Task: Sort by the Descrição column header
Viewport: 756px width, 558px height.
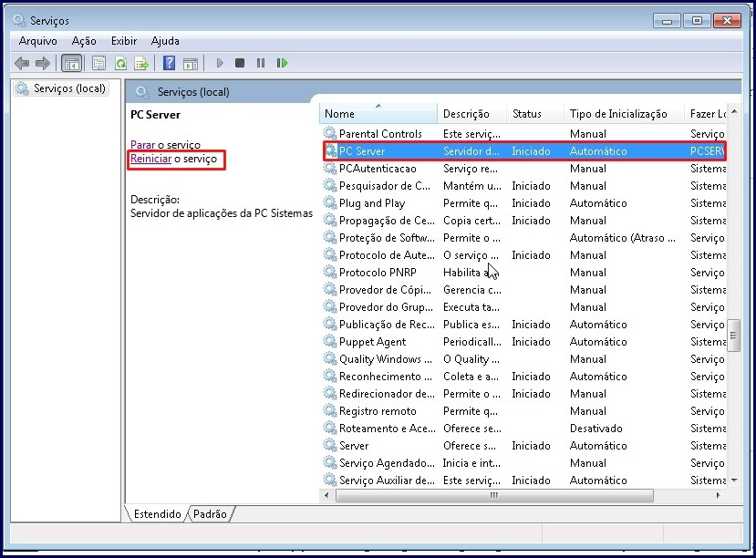Action: (x=471, y=114)
